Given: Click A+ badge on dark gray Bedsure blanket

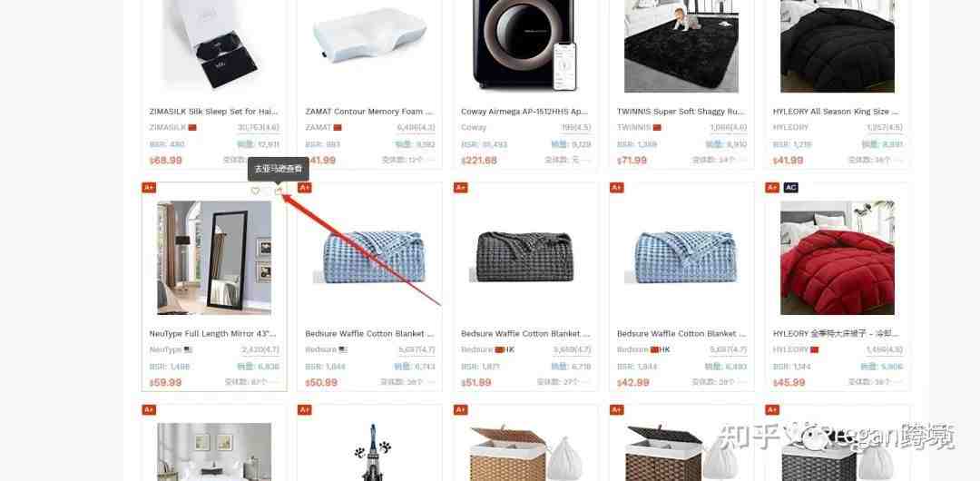Looking at the screenshot, I should [461, 188].
